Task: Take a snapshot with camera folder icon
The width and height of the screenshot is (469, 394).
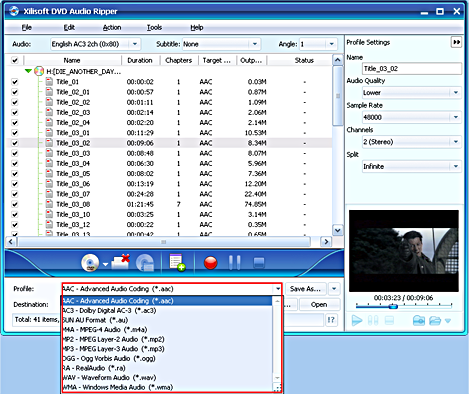Action: tap(419, 321)
